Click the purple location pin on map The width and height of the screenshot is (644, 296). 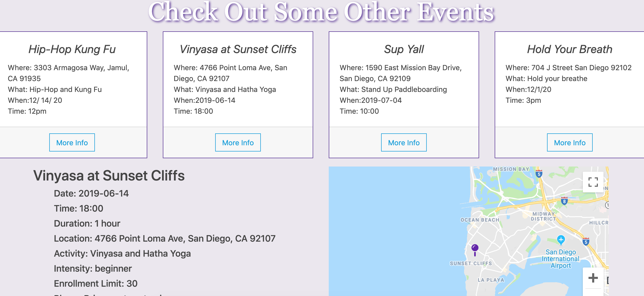475,249
